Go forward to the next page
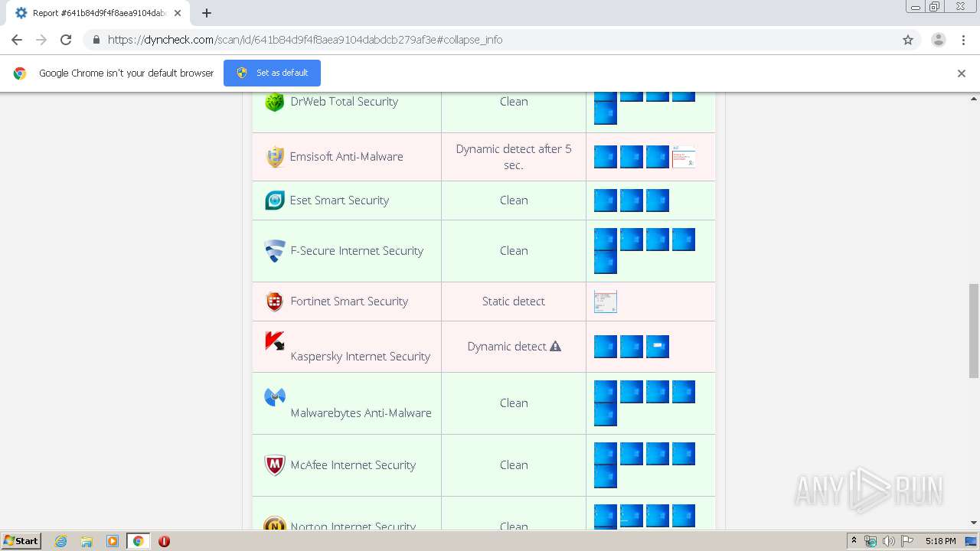The image size is (980, 551). tap(41, 40)
